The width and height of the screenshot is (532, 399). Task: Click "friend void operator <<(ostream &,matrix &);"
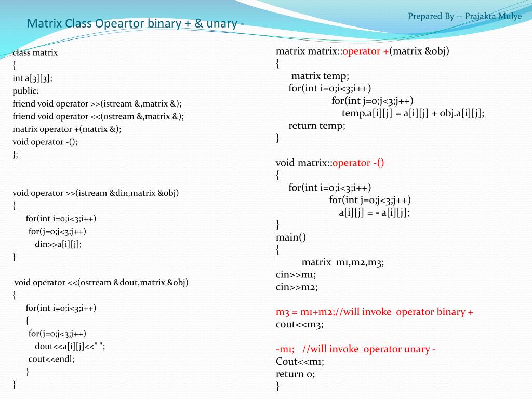click(x=98, y=117)
